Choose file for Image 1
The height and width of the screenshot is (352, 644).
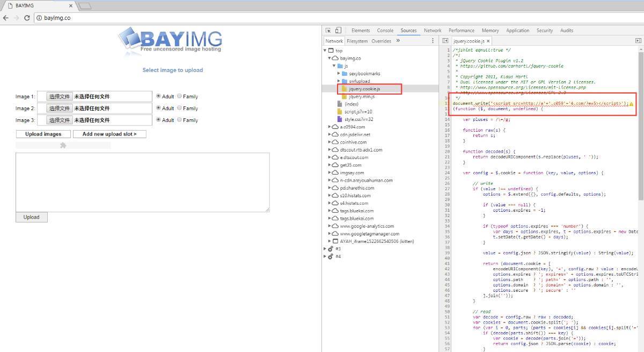(59, 96)
